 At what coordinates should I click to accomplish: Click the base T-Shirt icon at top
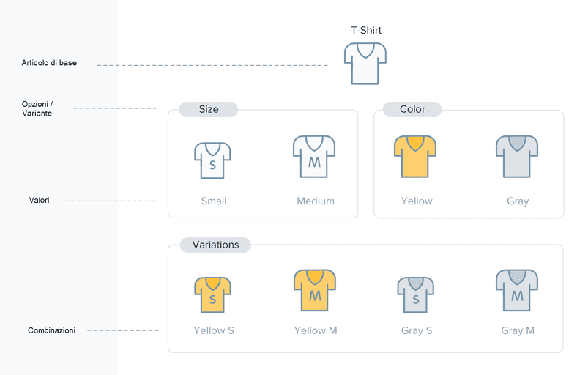[365, 64]
